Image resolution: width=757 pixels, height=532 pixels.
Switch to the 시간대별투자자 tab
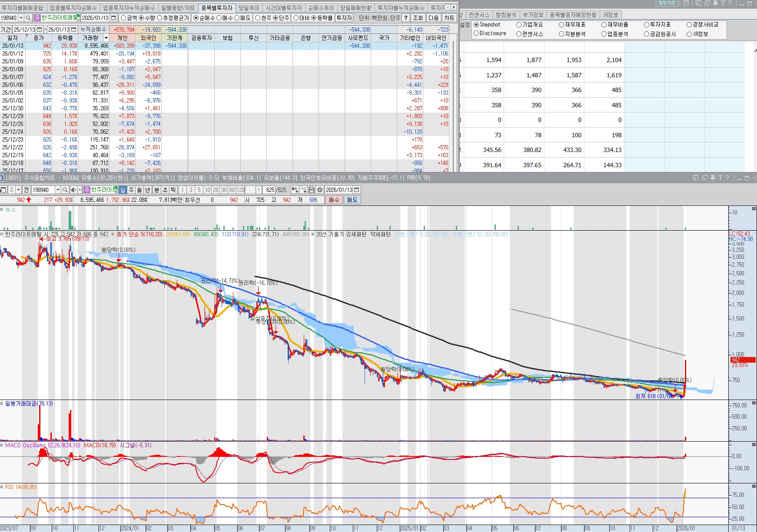(x=284, y=8)
